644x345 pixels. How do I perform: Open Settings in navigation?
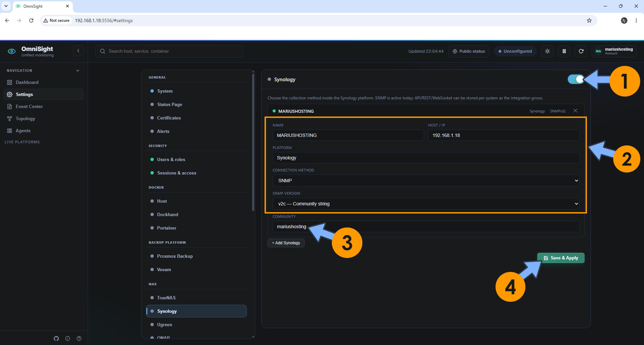click(x=43, y=94)
